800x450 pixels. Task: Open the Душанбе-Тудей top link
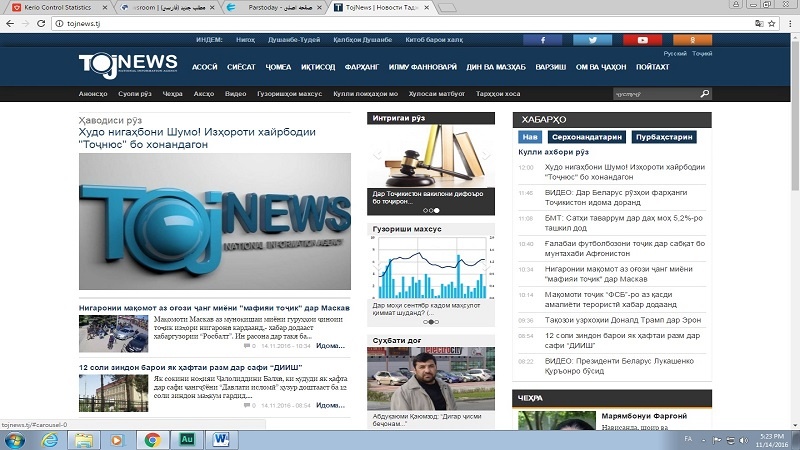(x=294, y=39)
